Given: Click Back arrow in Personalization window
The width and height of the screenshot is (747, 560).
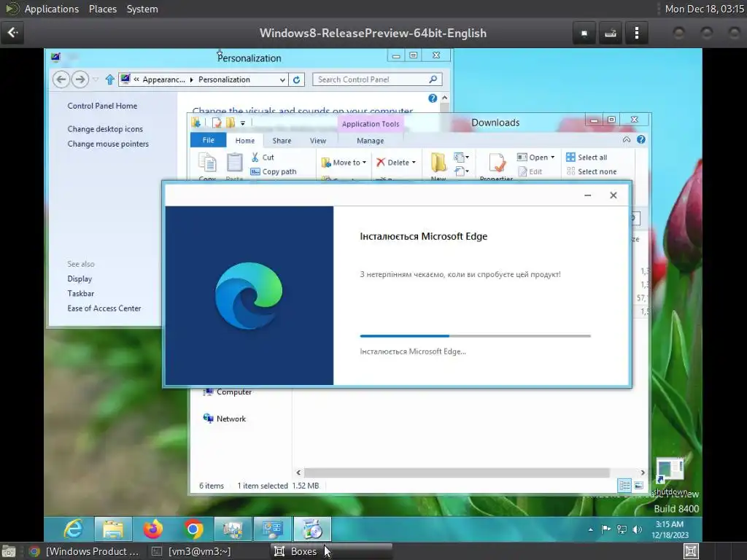Looking at the screenshot, I should 61,79.
